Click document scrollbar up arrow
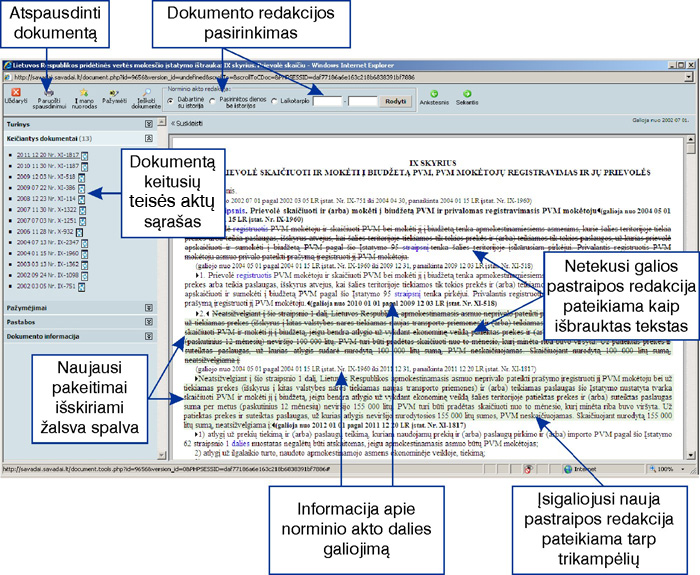Image resolution: width=700 pixels, height=575 pixels. tap(691, 141)
